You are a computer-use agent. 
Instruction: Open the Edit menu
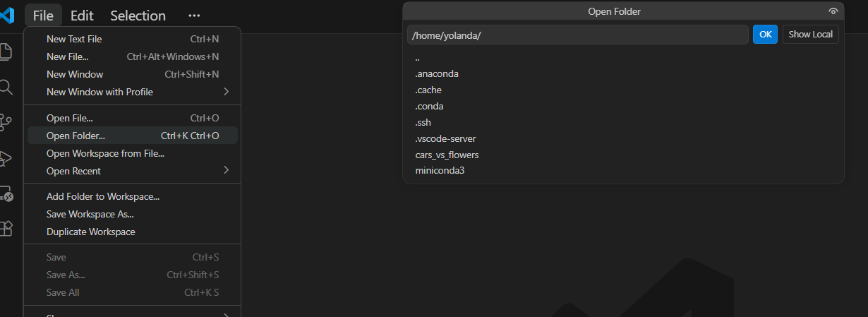pyautogui.click(x=82, y=16)
